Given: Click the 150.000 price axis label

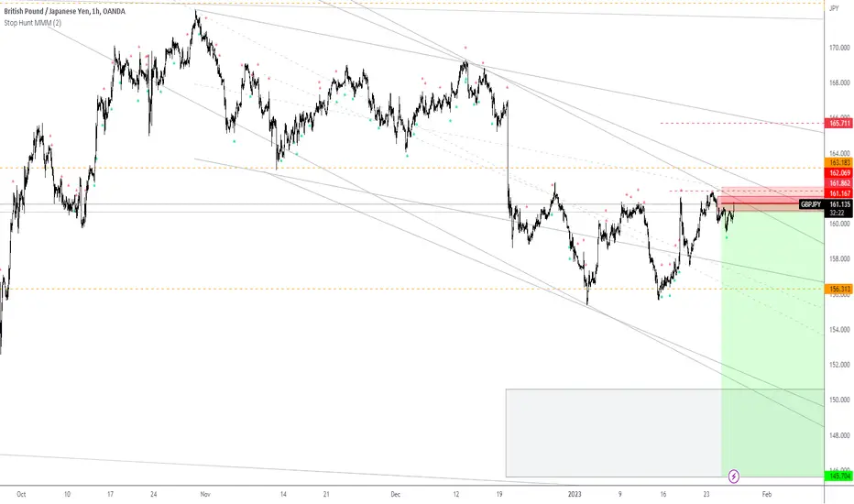Looking at the screenshot, I should pyautogui.click(x=840, y=400).
